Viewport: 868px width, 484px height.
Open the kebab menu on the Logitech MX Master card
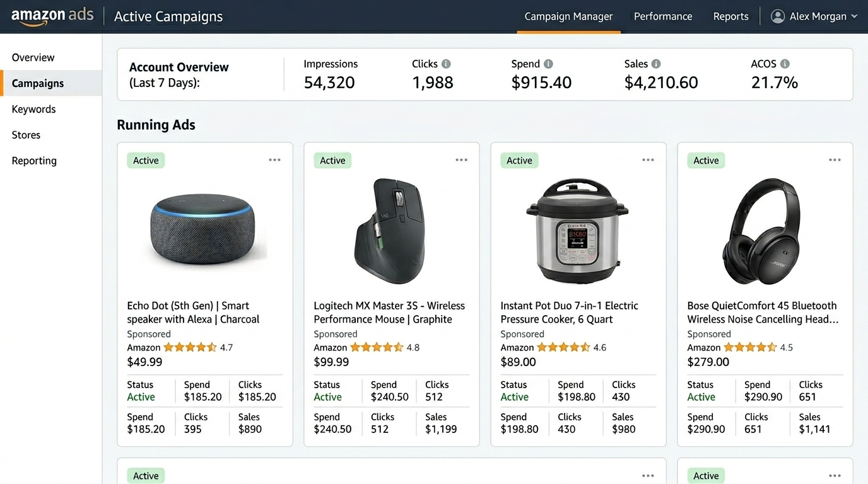click(461, 160)
